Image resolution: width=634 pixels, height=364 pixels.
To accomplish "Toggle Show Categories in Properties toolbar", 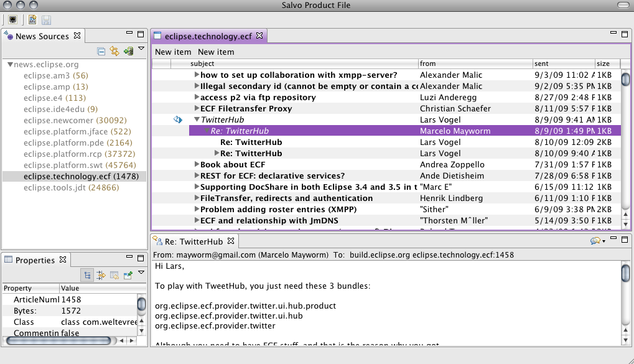I will coord(88,274).
